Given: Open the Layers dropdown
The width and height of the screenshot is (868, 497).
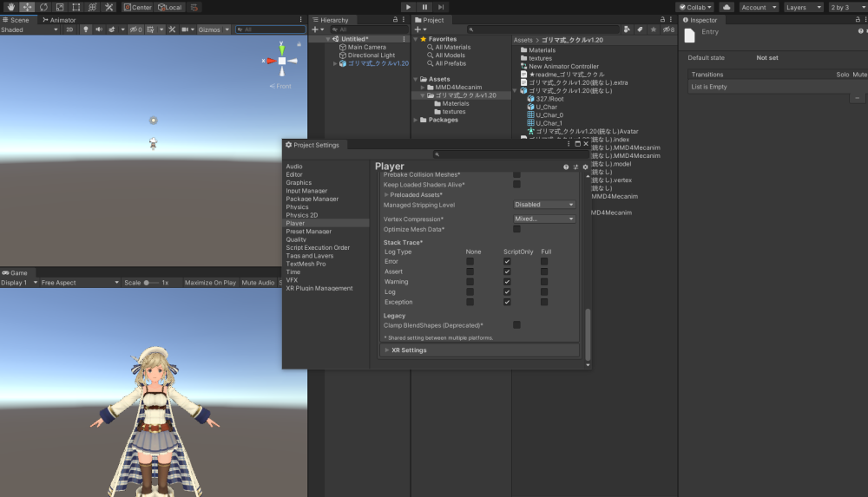Looking at the screenshot, I should (803, 7).
